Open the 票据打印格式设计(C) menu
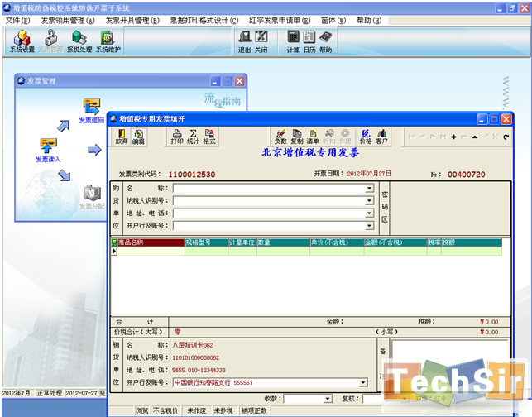This screenshot has width=532, height=417. [x=204, y=21]
